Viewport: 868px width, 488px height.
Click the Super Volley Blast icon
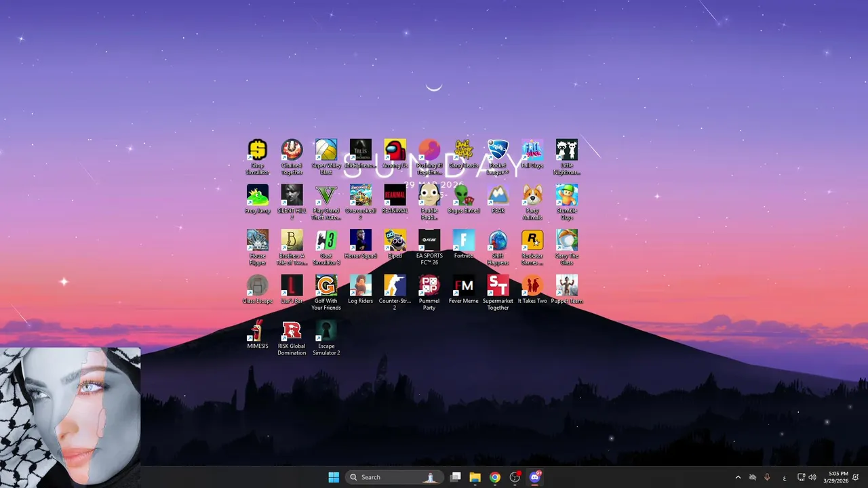(x=326, y=157)
